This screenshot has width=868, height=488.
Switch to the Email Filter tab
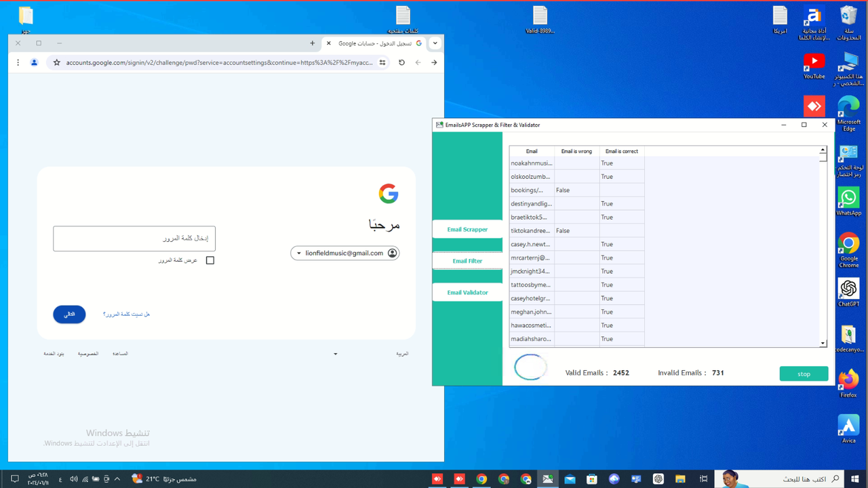pyautogui.click(x=467, y=261)
